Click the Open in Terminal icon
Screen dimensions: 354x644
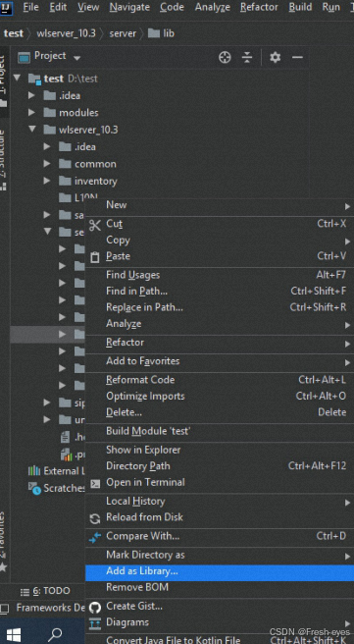(x=95, y=483)
